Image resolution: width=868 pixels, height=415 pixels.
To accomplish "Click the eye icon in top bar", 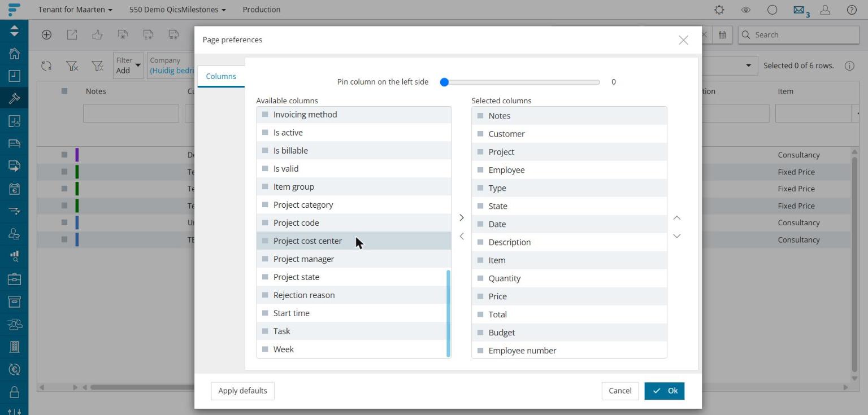I will 745,10.
